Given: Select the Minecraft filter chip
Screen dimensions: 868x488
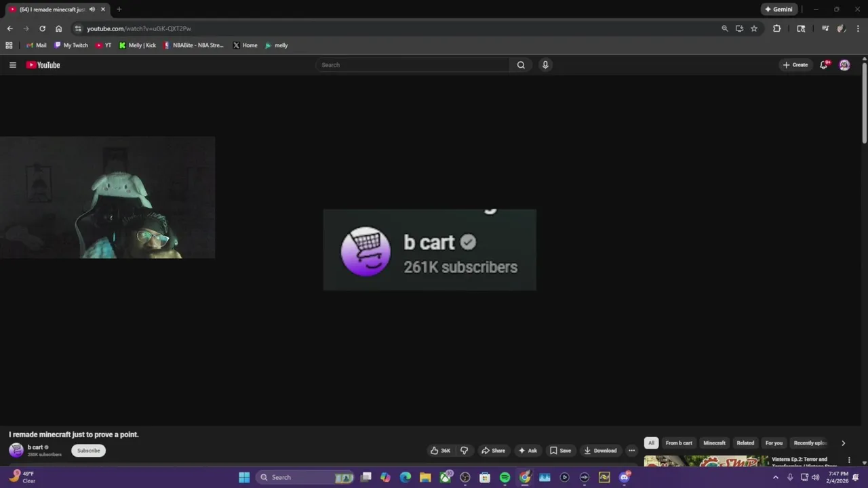Looking at the screenshot, I should [714, 443].
